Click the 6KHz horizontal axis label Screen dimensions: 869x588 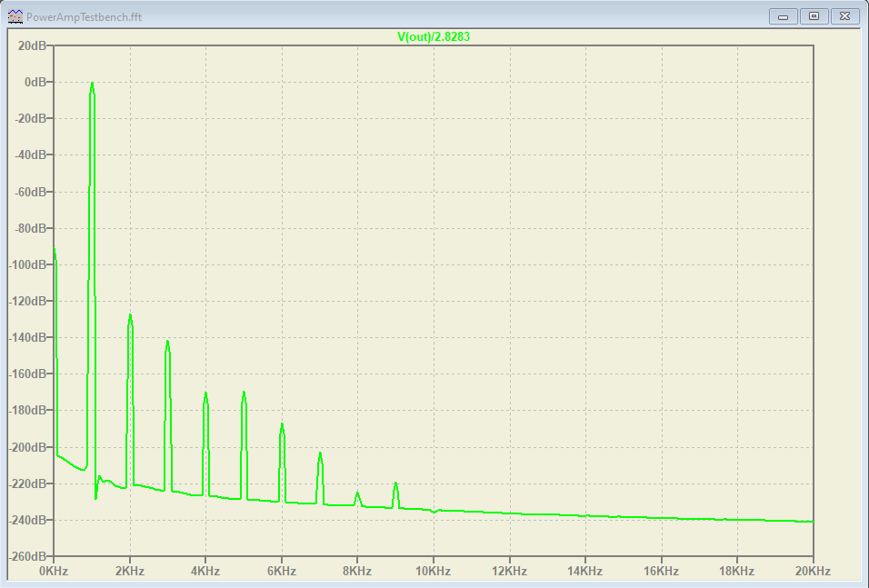[282, 571]
